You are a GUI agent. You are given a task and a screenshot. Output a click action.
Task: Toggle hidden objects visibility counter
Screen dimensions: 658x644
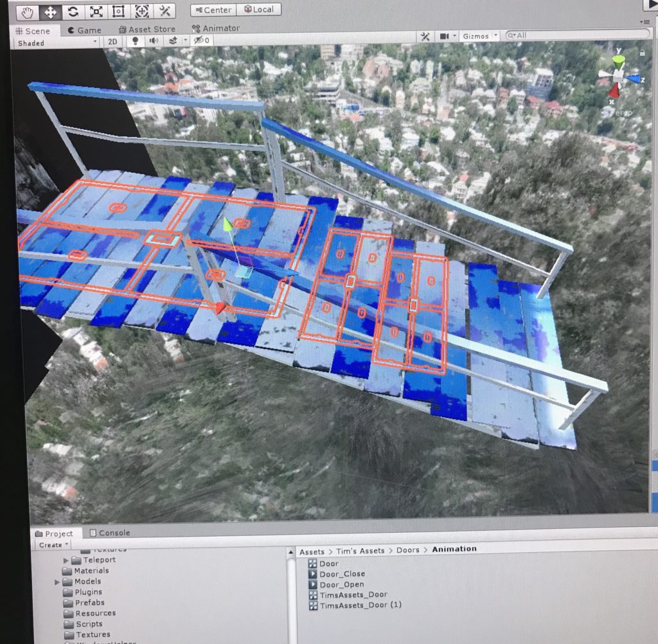coord(202,40)
